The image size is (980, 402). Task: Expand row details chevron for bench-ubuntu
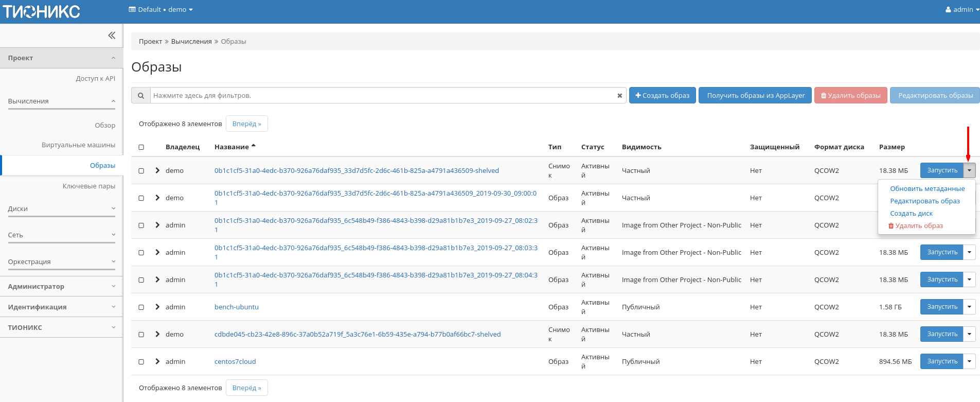pyautogui.click(x=157, y=307)
